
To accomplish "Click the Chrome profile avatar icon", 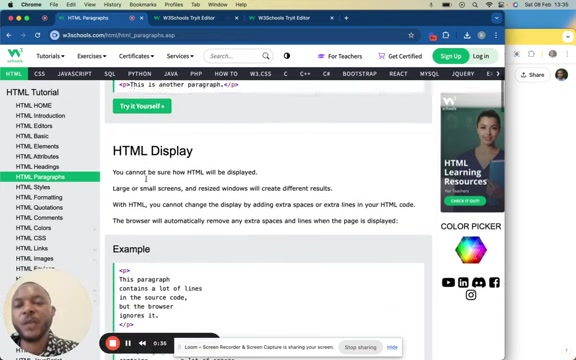I will (482, 35).
